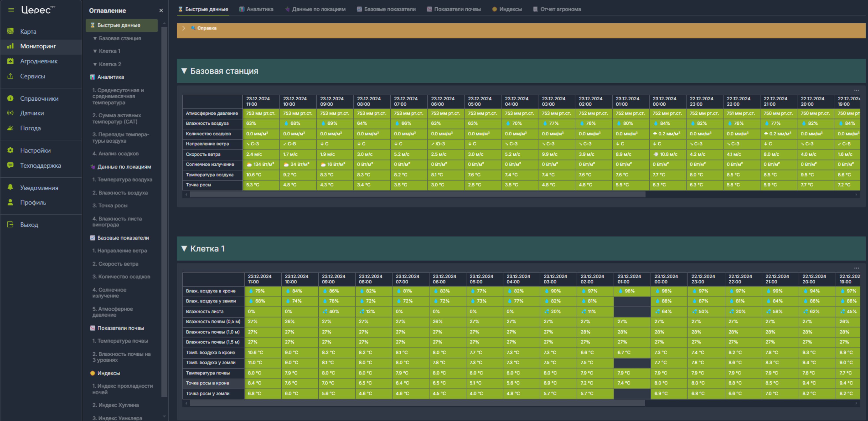
Task: Click contents panel scroll-down arrow
Action: coord(164,416)
